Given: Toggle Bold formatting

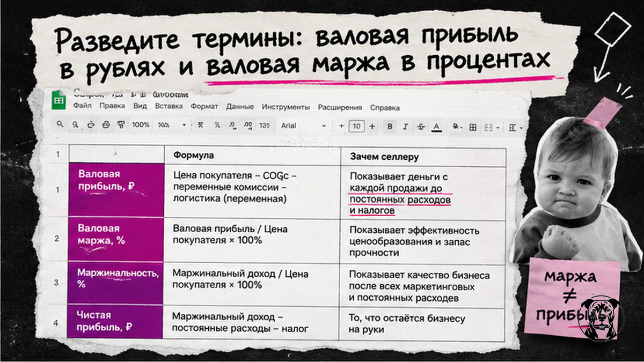Looking at the screenshot, I should (390, 127).
